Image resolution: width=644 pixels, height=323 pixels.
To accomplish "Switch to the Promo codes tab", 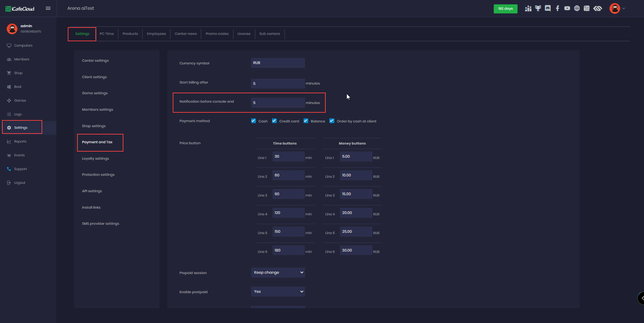I will click(x=217, y=34).
